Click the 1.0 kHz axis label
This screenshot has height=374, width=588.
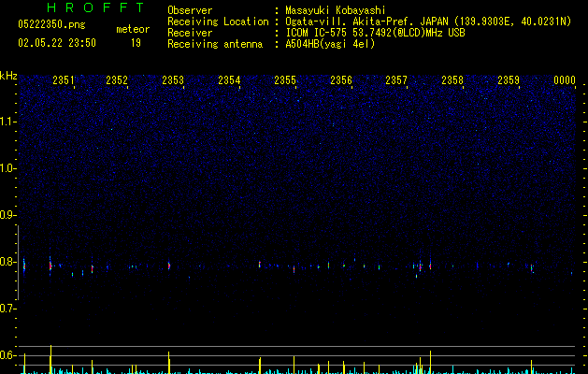coord(8,168)
